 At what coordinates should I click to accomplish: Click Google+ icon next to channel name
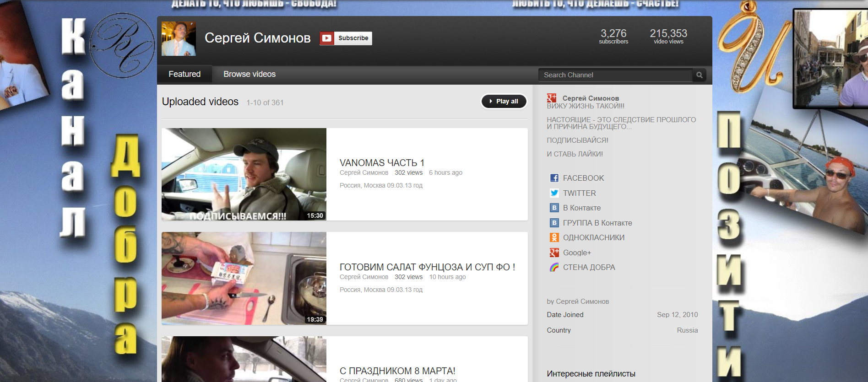tap(552, 98)
